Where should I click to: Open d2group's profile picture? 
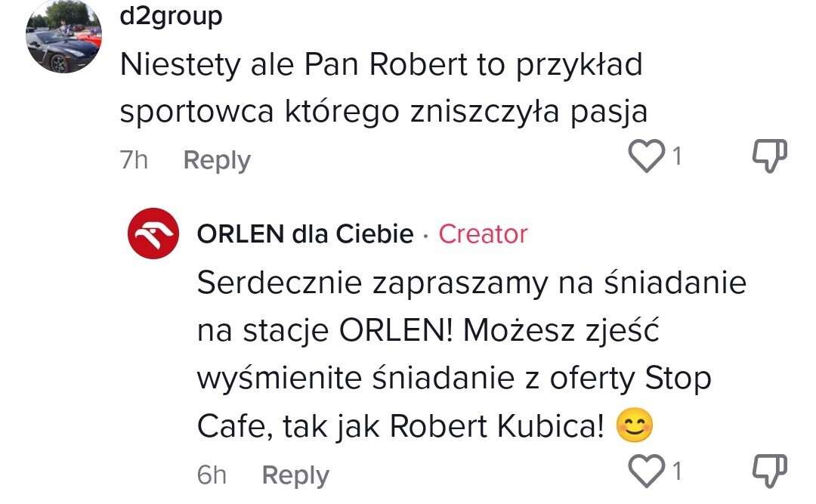click(63, 38)
